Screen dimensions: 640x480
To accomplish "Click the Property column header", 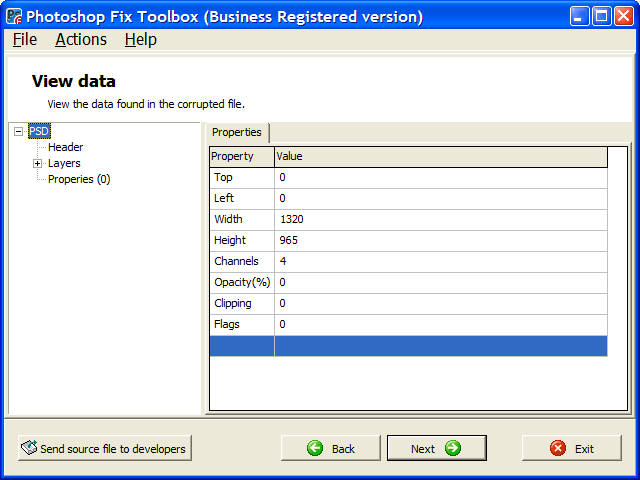I will [x=242, y=156].
